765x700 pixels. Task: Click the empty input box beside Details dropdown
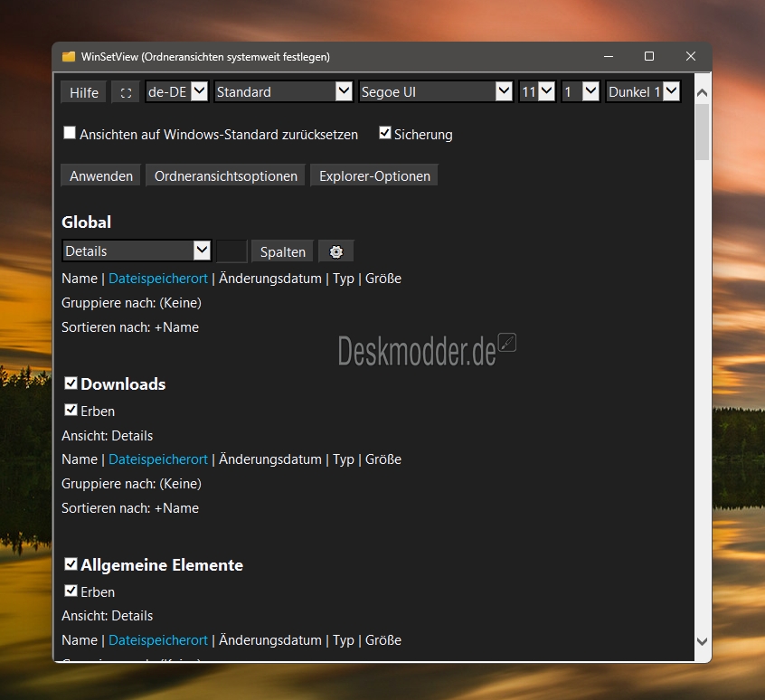pyautogui.click(x=231, y=251)
